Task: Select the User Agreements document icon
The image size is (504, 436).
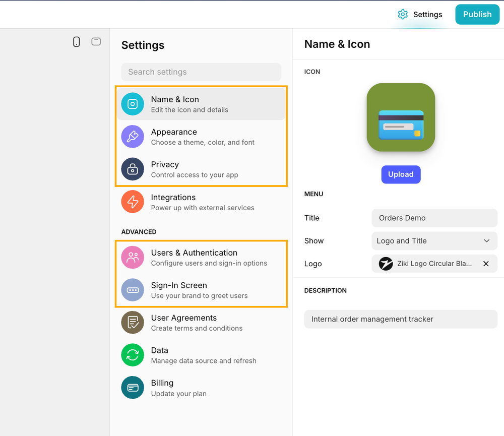Action: [132, 322]
